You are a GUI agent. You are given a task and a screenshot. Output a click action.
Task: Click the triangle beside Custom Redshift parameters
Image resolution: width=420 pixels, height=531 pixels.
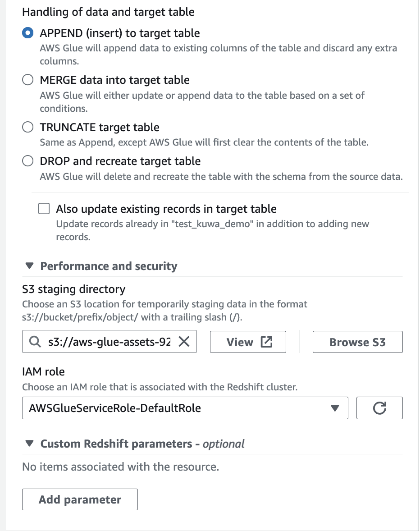coord(29,444)
